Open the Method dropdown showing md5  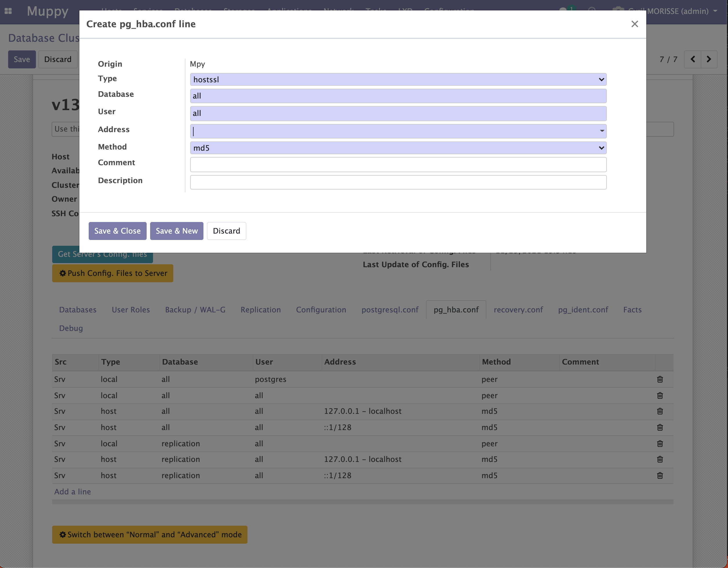398,148
